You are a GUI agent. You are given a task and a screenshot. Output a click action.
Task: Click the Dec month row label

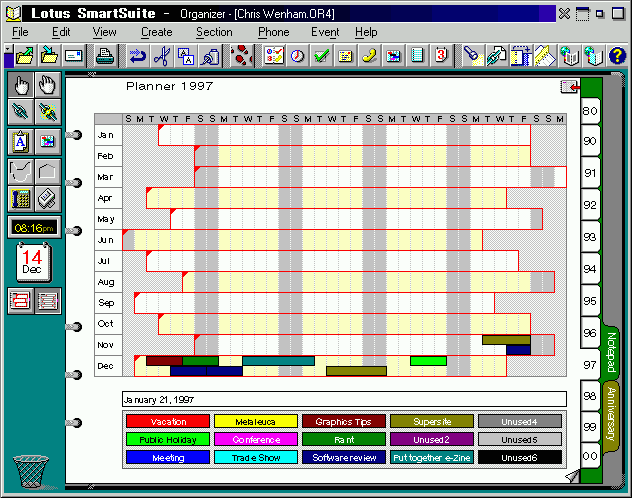(108, 366)
